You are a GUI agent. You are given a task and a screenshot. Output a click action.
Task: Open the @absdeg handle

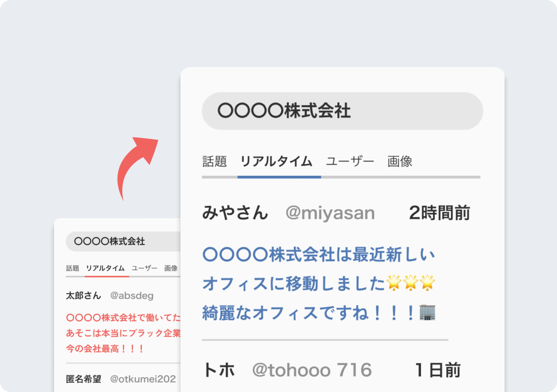point(132,296)
